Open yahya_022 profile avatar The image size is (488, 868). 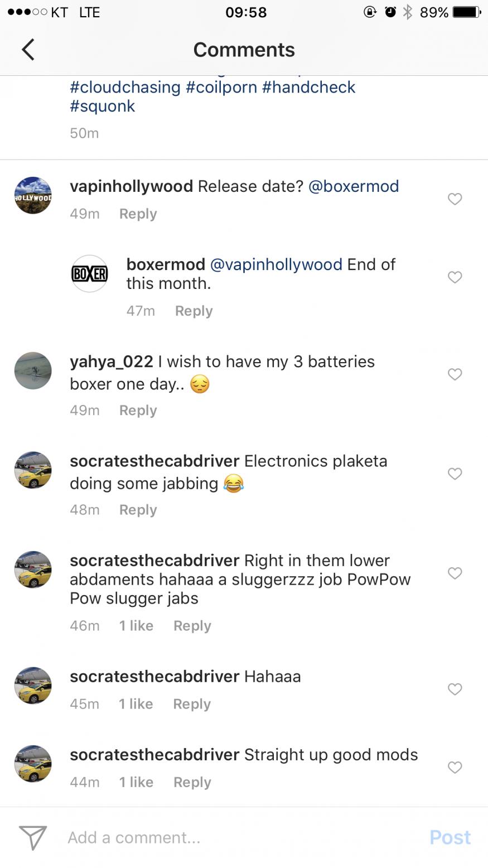[33, 370]
